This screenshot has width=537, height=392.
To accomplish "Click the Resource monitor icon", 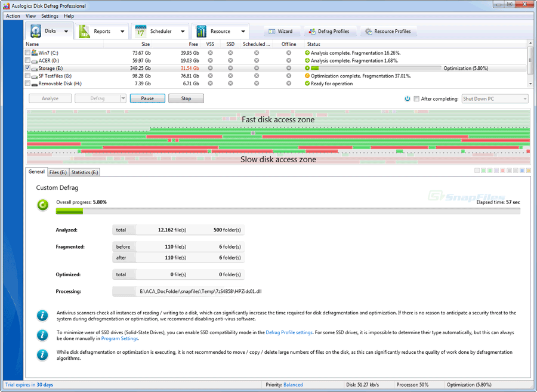I will 203,30.
